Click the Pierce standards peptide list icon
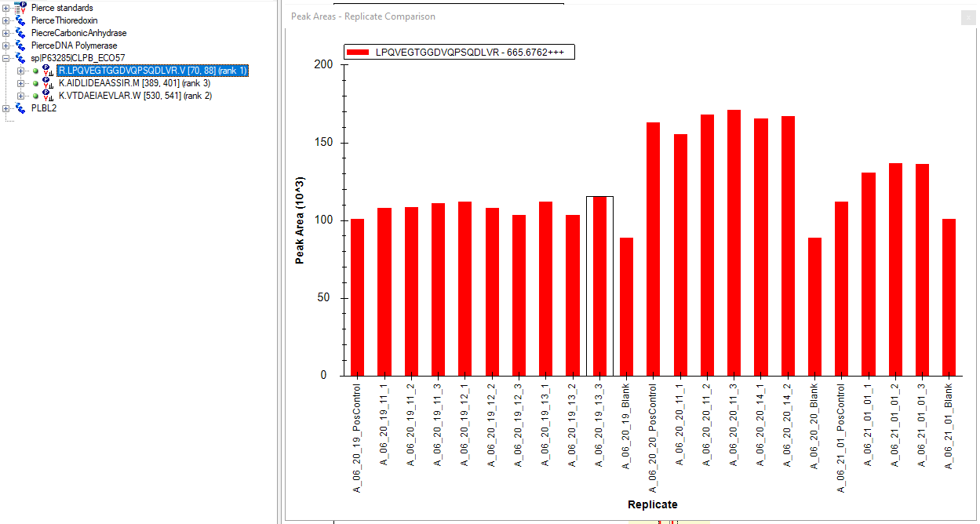 [20, 8]
